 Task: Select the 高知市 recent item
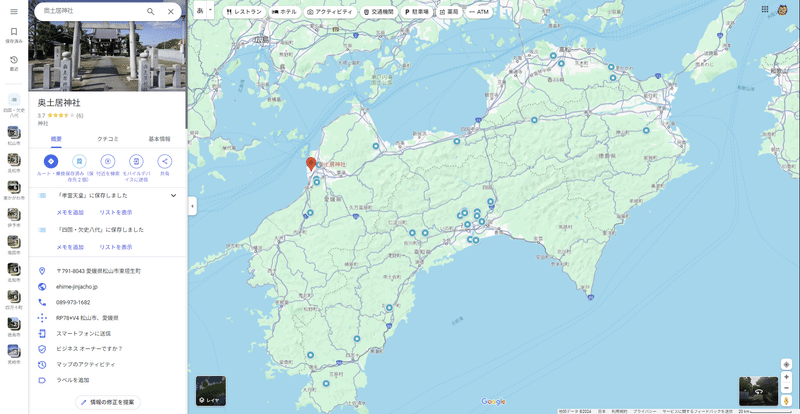pos(14,273)
